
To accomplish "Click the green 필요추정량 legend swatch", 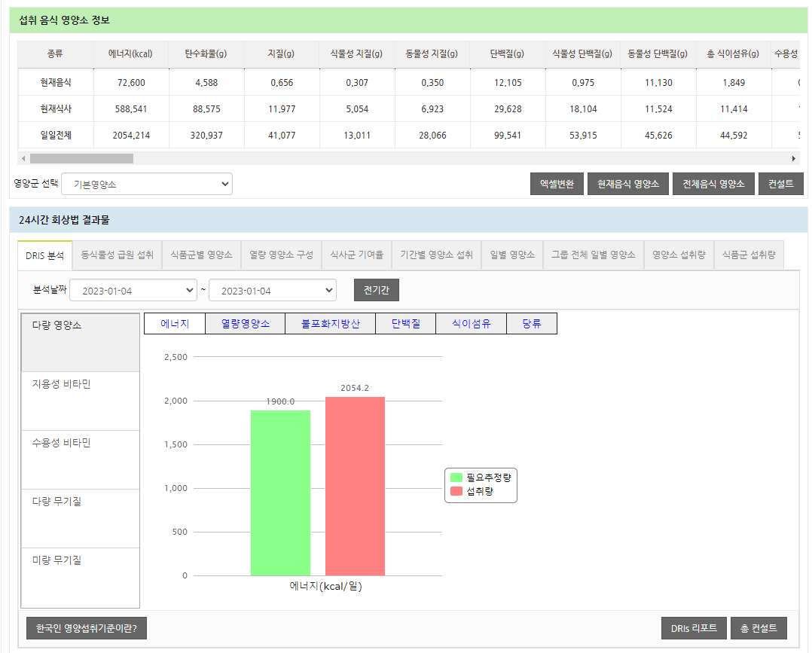I will pos(456,478).
